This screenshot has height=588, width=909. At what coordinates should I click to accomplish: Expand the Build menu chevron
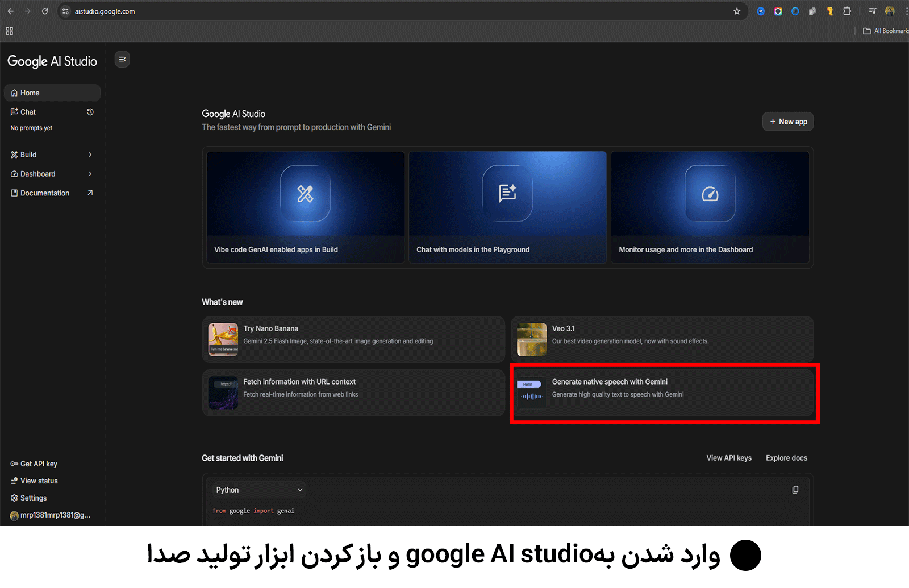(90, 155)
